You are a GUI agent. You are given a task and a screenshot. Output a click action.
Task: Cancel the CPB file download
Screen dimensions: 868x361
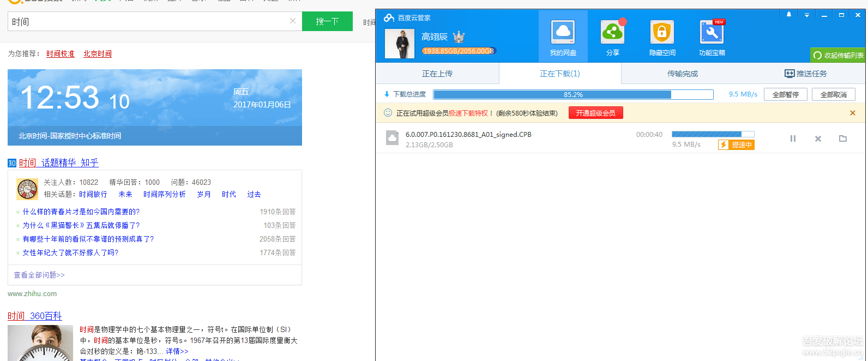coord(818,139)
